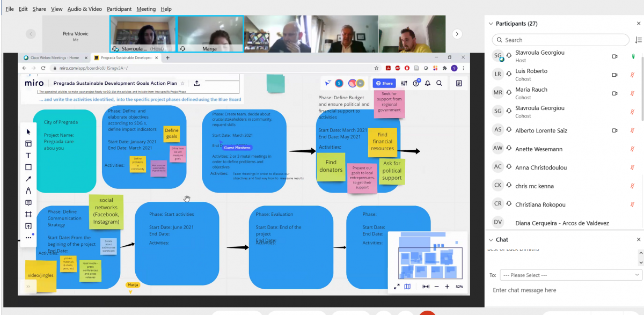Screen dimensions: 644x315
Task: Open the chat recipient 'Please Select' dropdown
Action: 570,275
